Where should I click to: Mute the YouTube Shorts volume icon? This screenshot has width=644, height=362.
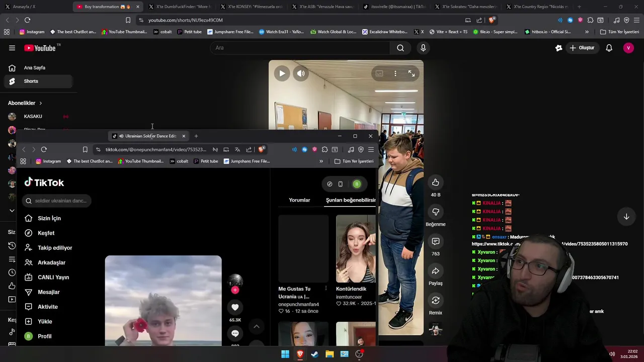tap(301, 73)
